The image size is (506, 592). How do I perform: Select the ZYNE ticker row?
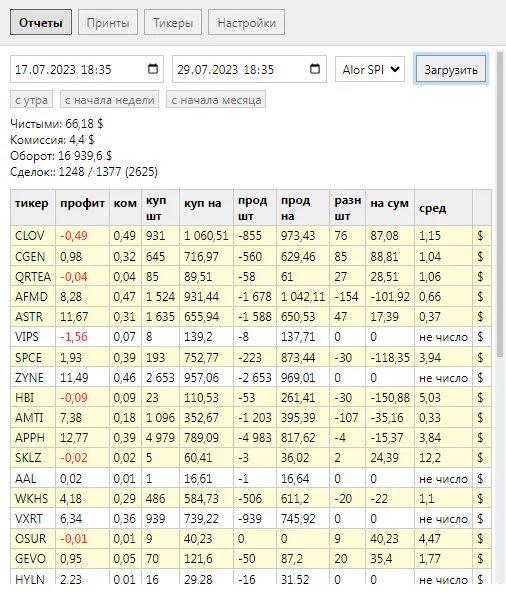tap(251, 378)
